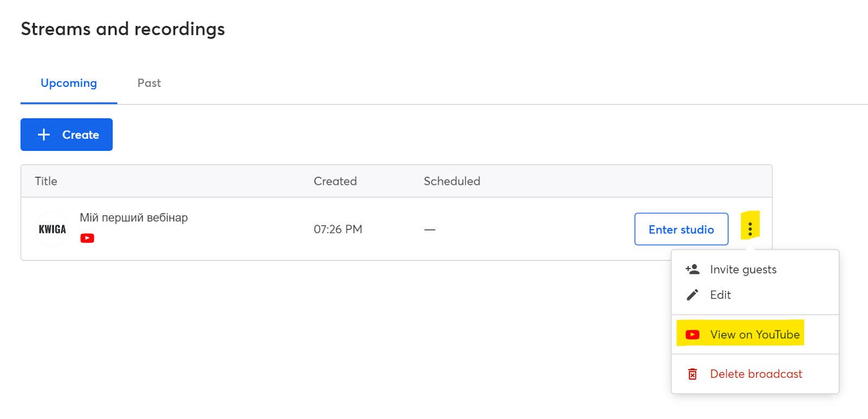Create a new stream
This screenshot has height=419, width=868.
67,135
